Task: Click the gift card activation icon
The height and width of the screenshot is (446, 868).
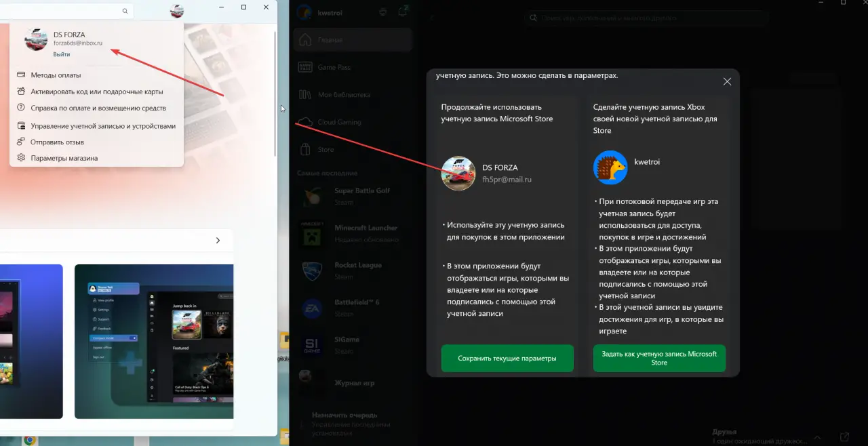Action: pyautogui.click(x=22, y=92)
